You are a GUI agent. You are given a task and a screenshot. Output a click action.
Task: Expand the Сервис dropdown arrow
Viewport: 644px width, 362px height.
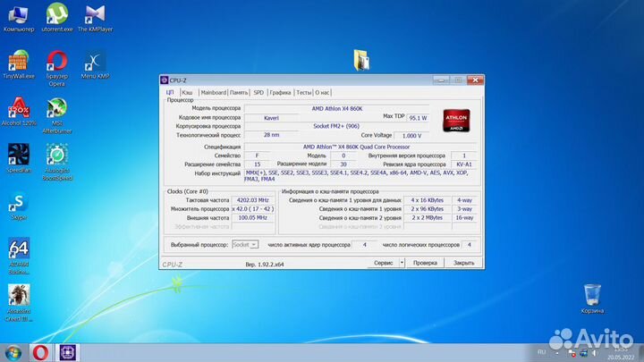(x=402, y=263)
